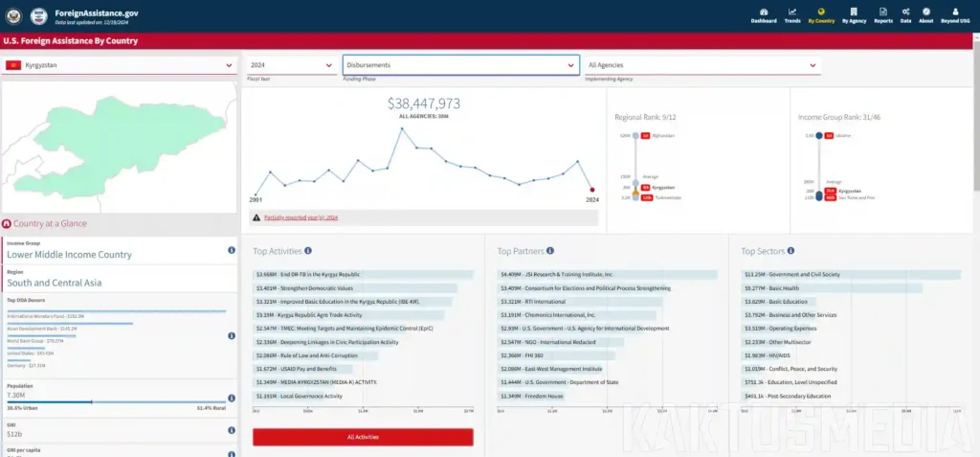Click International Monetary Fund donor bar
The height and width of the screenshot is (457, 980).
point(116,313)
